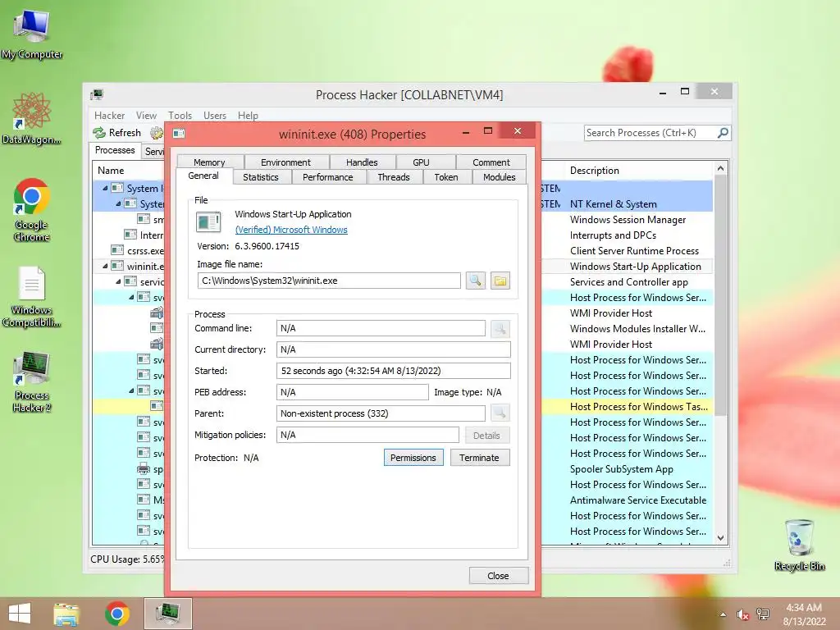Switch to the Statistics tab
Screen dimensions: 840x630
coord(261,177)
